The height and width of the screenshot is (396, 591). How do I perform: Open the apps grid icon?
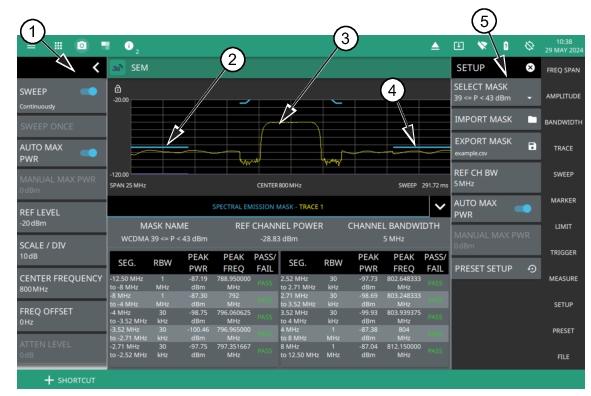click(x=58, y=46)
